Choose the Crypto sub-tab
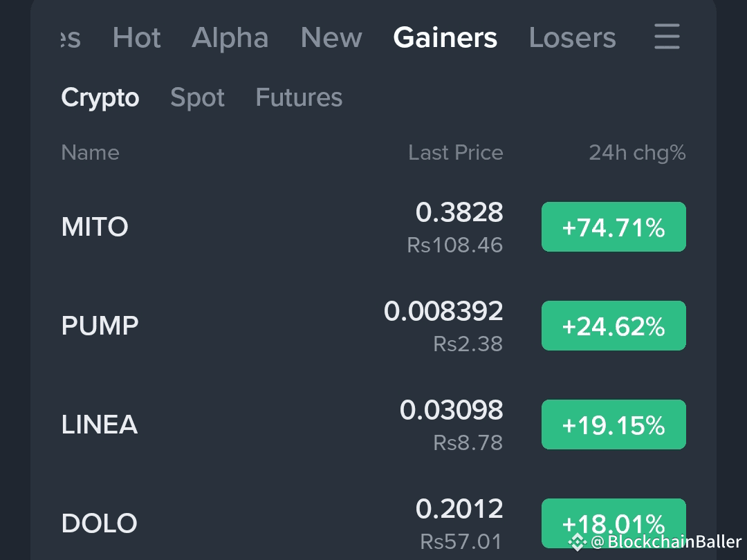 click(100, 98)
